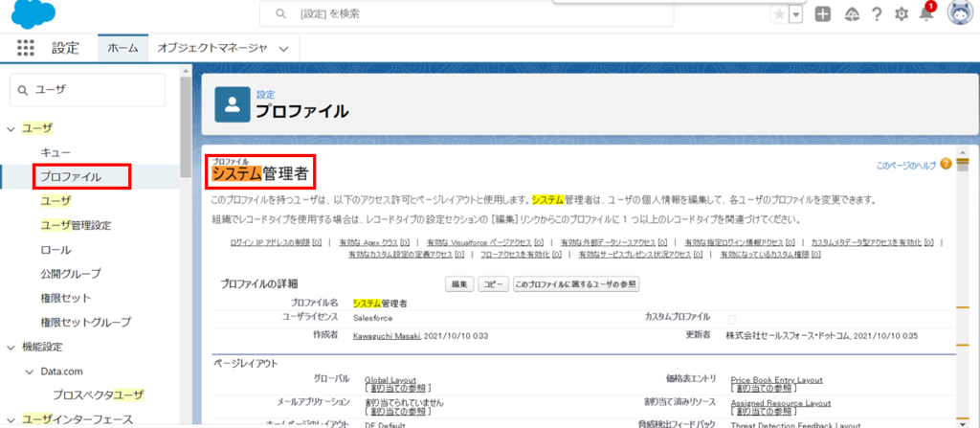Open the user avatar menu
980x428 pixels.
coord(958,14)
